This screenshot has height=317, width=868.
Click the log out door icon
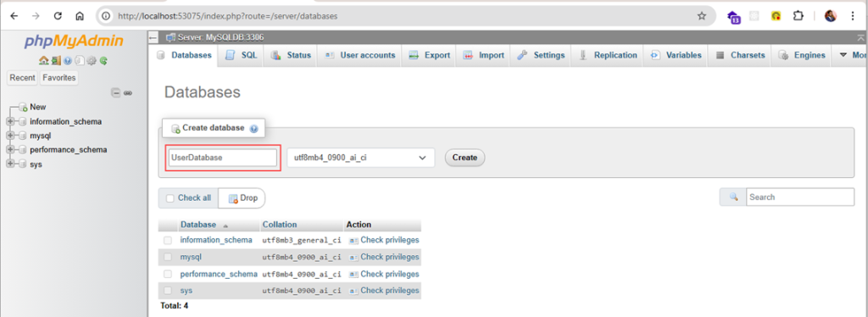[55, 60]
